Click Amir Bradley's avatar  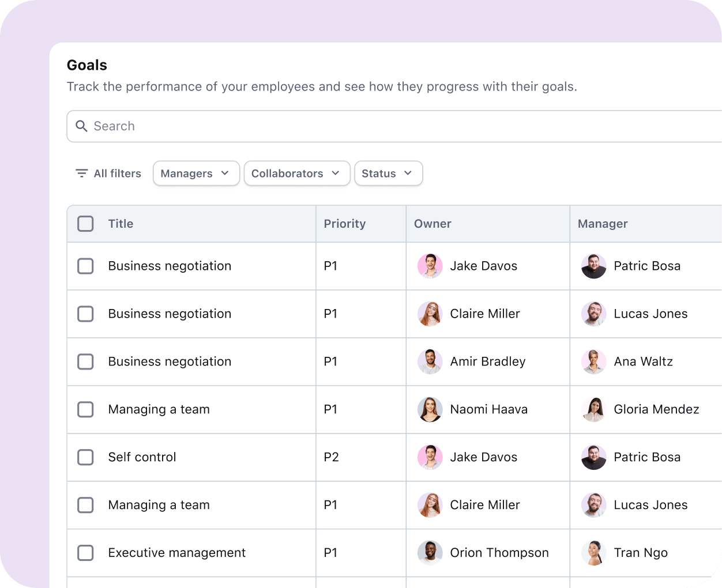click(x=430, y=362)
